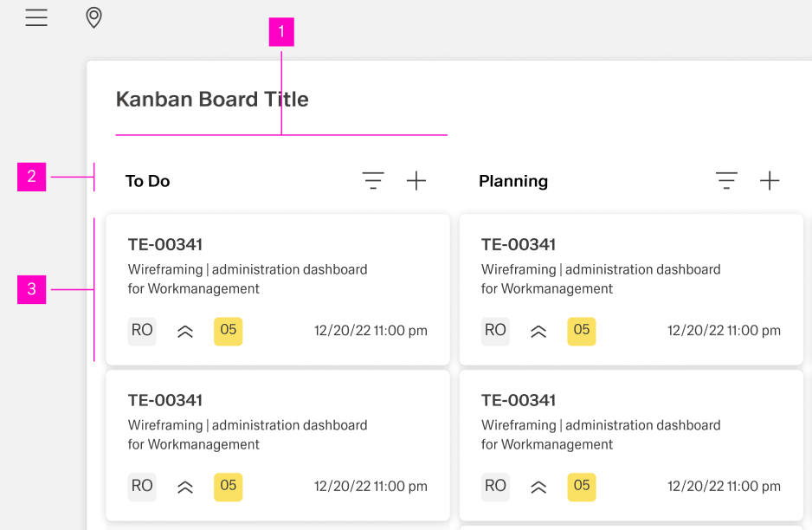Open filter for Planning column
812x530 pixels.
click(x=726, y=181)
